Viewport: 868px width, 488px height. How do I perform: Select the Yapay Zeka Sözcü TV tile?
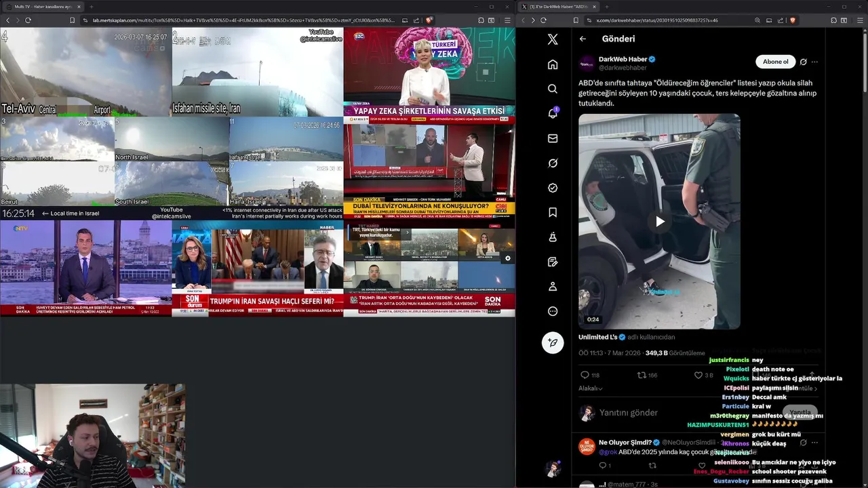coord(429,72)
